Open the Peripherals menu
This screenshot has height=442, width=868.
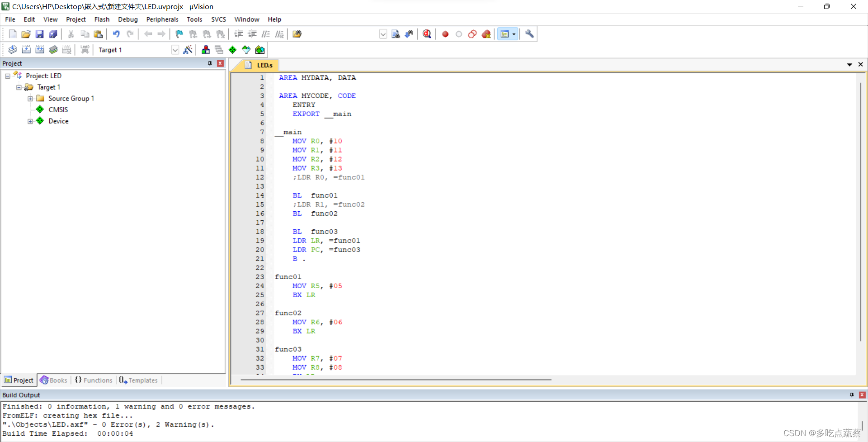click(162, 19)
